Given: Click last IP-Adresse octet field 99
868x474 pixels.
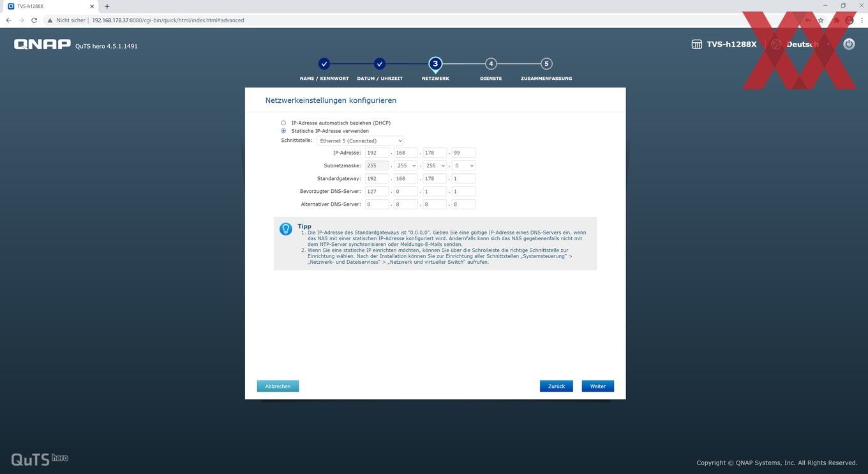Looking at the screenshot, I should (x=463, y=153).
